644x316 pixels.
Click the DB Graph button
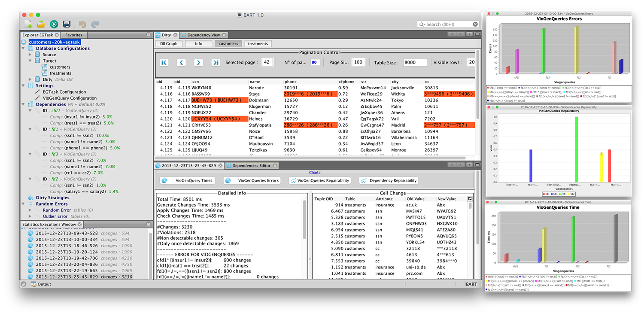168,43
